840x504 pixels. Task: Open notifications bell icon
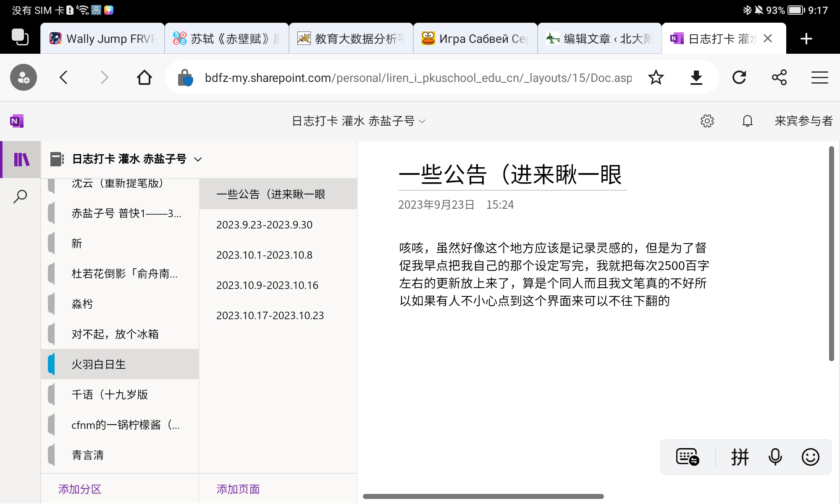747,121
